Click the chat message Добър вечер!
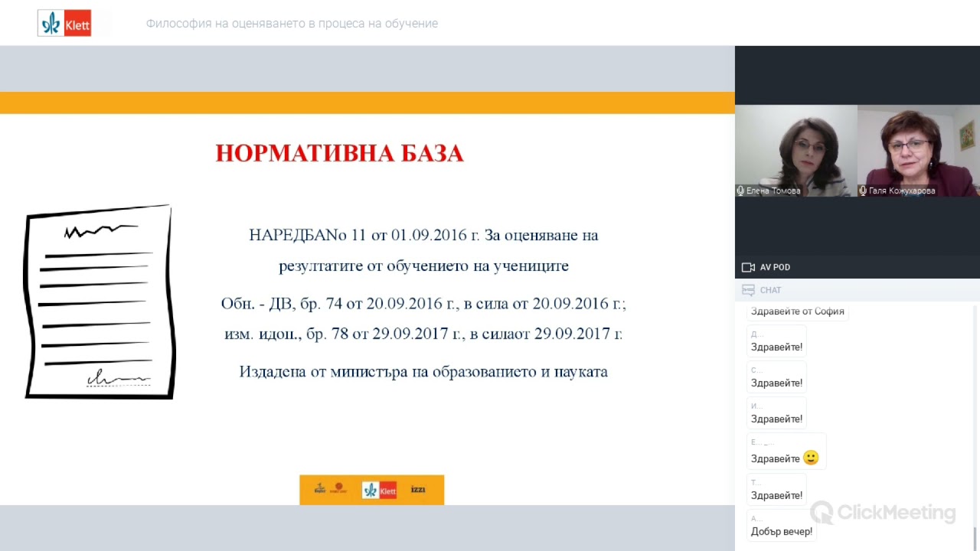The image size is (980, 551). coord(782,531)
